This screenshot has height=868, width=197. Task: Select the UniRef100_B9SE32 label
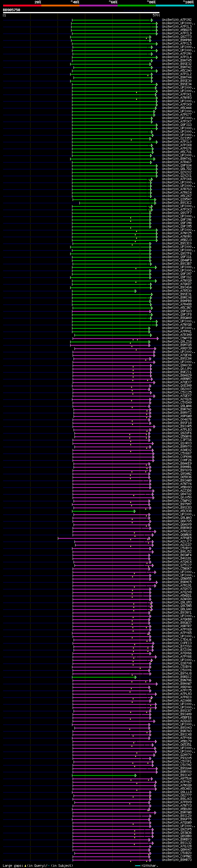177,64
